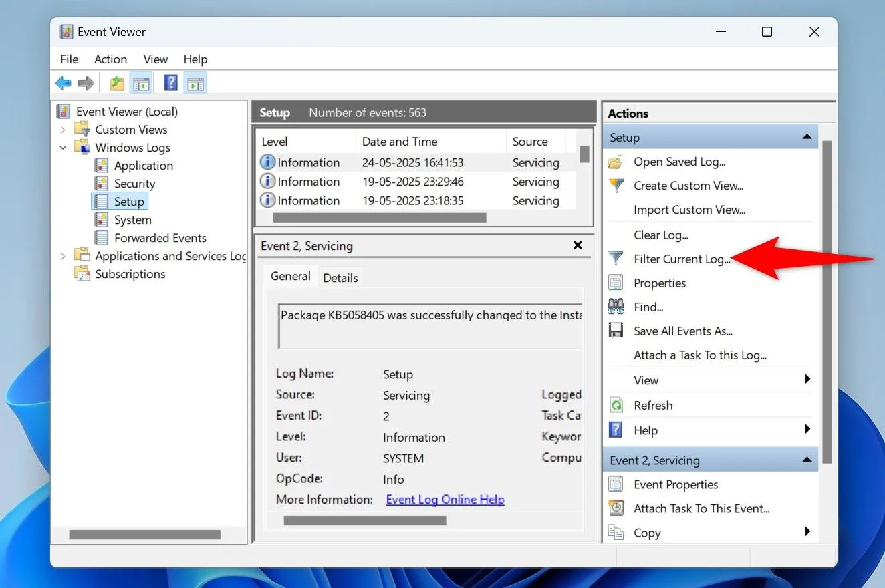Toggle the console tree with its toolbar icon
Viewport: 885px width, 588px height.
[141, 82]
